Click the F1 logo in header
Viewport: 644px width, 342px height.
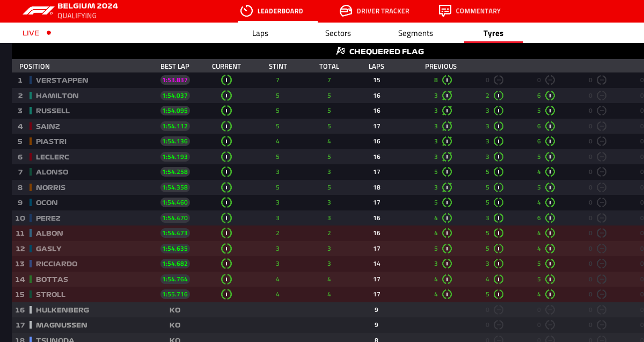pos(38,11)
